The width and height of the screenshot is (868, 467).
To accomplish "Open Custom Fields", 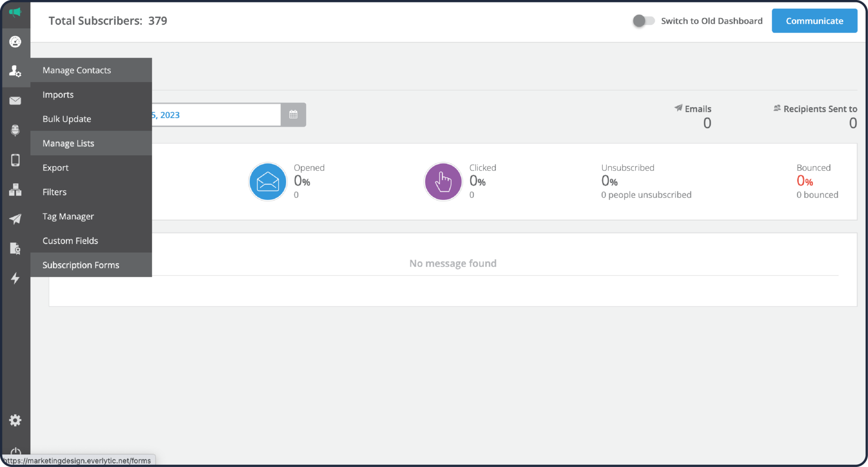I will [71, 240].
